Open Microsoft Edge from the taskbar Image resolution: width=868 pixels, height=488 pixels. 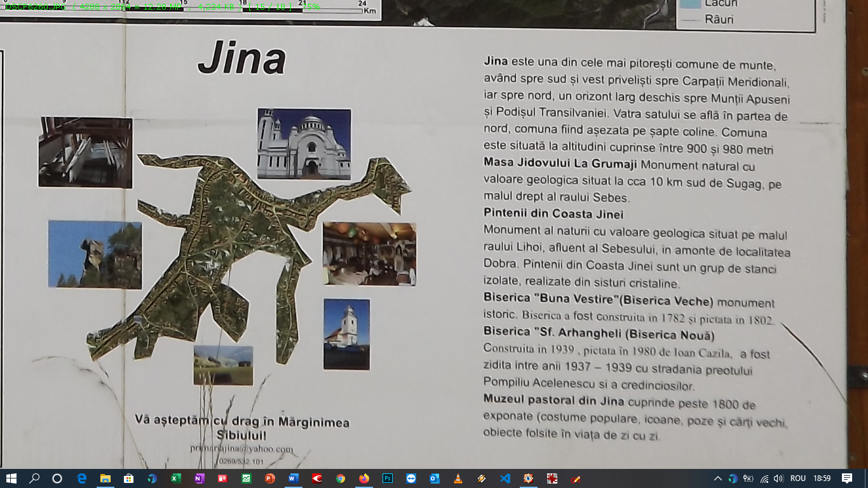81,478
